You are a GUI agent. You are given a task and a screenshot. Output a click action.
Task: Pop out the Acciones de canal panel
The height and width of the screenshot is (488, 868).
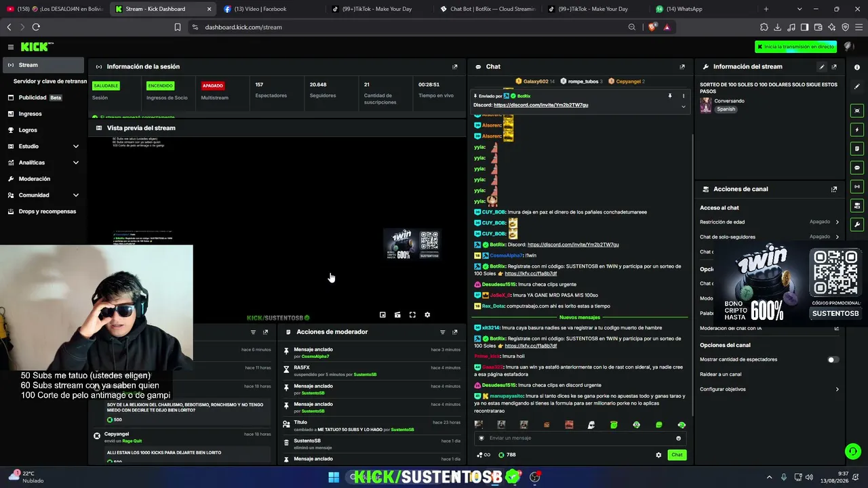pyautogui.click(x=834, y=189)
